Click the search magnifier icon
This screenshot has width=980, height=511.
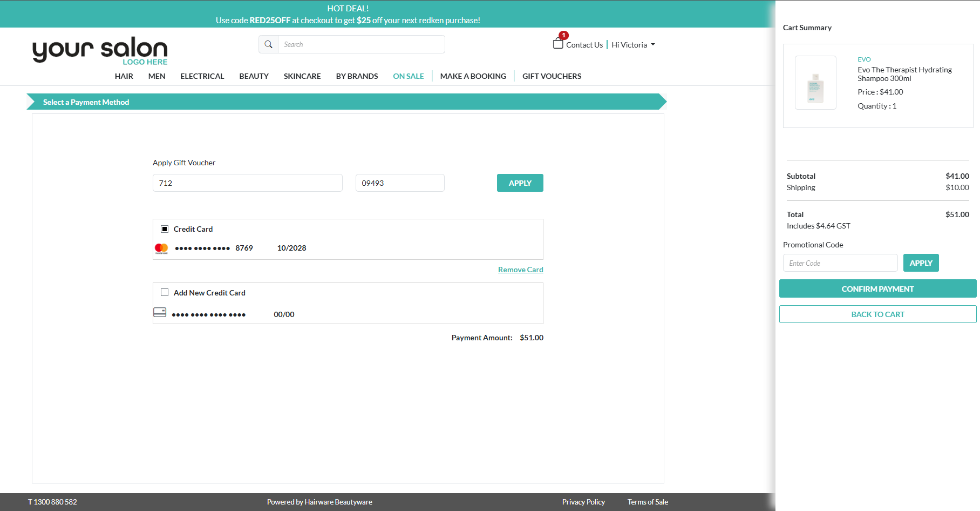[268, 44]
